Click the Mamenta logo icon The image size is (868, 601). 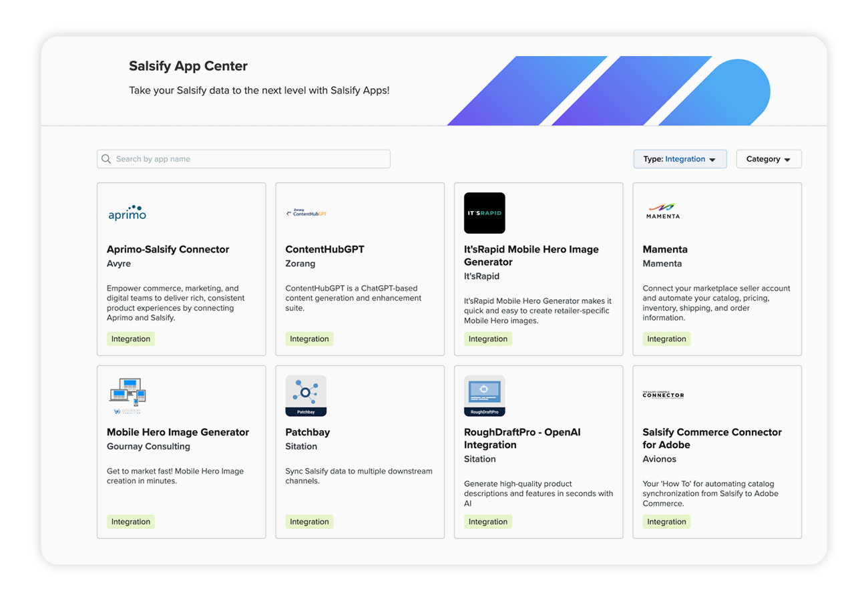(x=662, y=211)
